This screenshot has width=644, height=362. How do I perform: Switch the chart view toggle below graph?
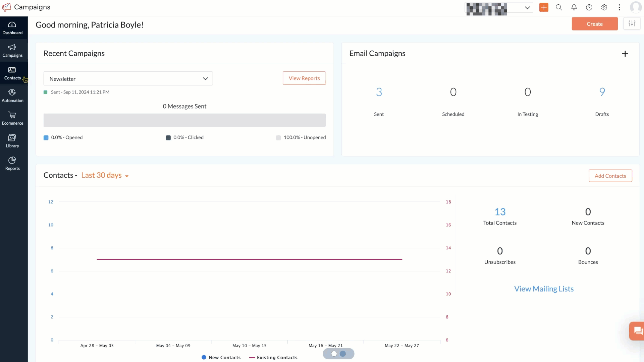point(338,354)
